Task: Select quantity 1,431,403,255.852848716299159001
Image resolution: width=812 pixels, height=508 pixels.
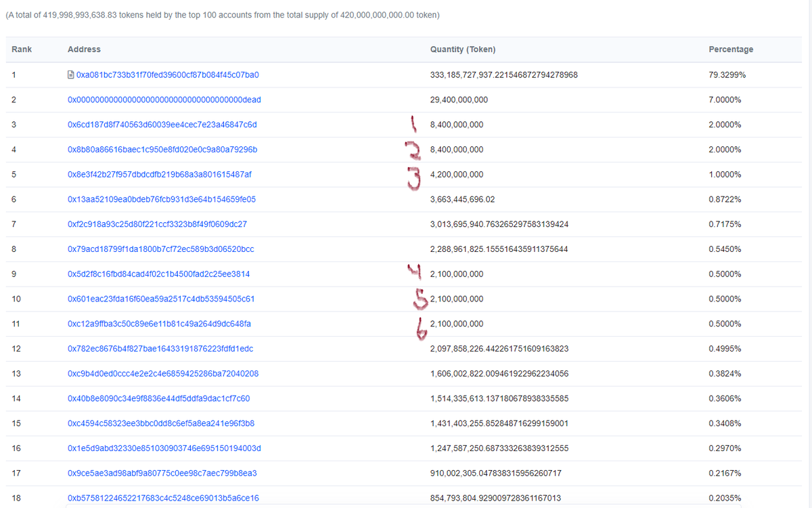Action: tap(499, 423)
